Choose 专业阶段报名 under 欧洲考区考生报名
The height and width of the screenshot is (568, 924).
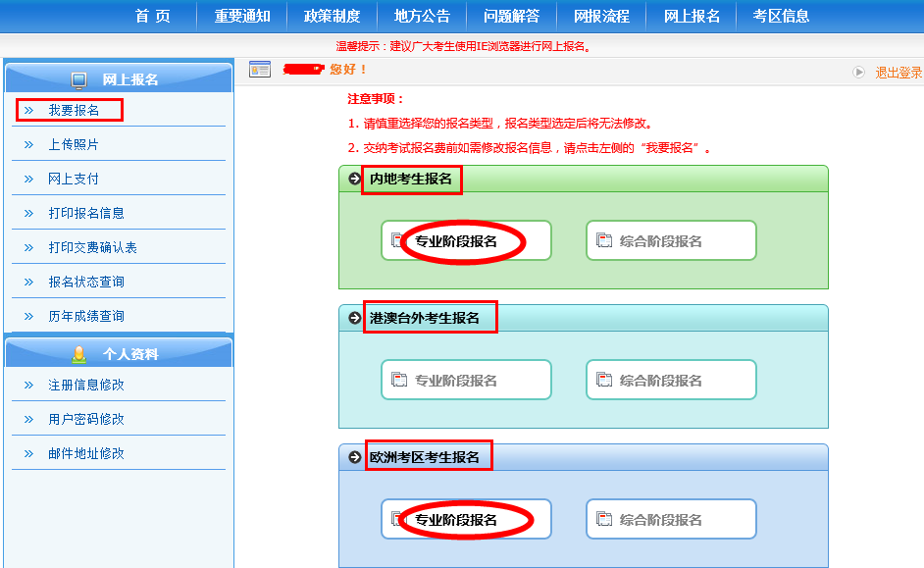[x=466, y=520]
